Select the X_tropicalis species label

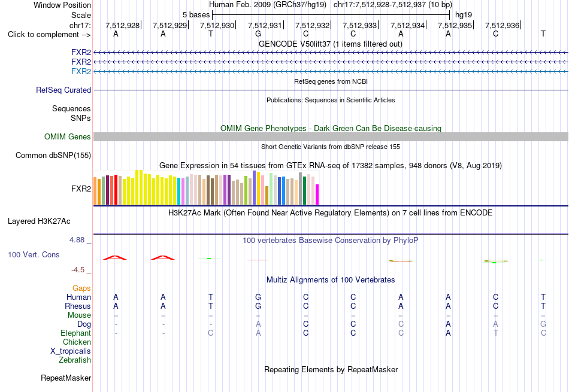71,351
